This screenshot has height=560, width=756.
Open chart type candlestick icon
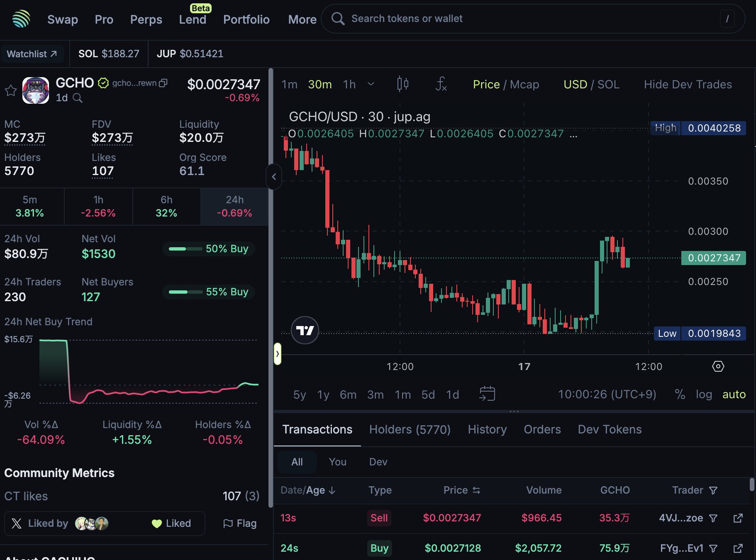(402, 84)
